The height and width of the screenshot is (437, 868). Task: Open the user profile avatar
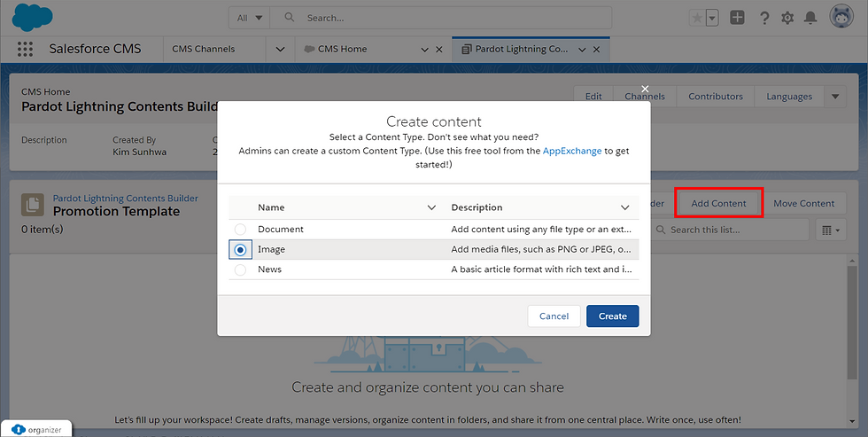click(x=841, y=17)
